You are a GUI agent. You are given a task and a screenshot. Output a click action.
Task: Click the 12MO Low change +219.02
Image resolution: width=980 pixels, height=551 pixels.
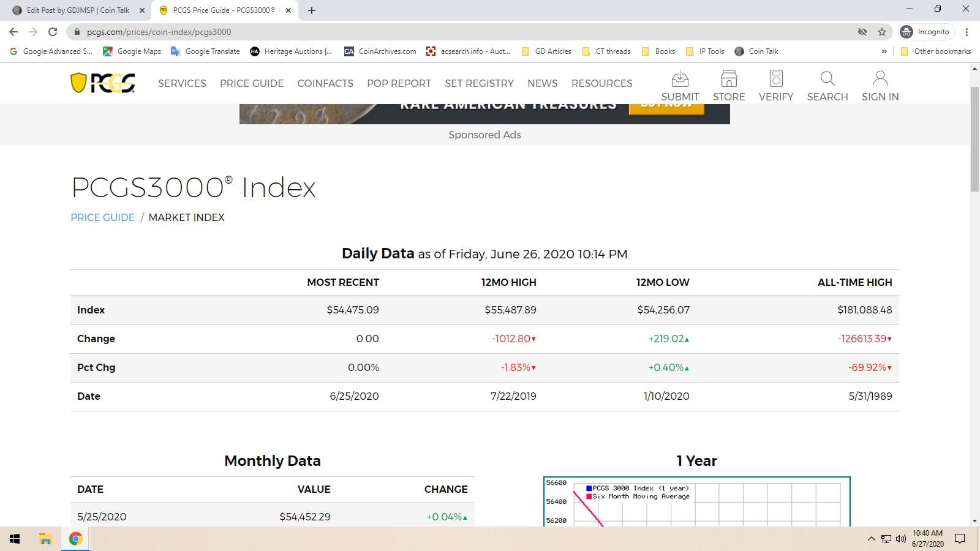click(x=669, y=339)
